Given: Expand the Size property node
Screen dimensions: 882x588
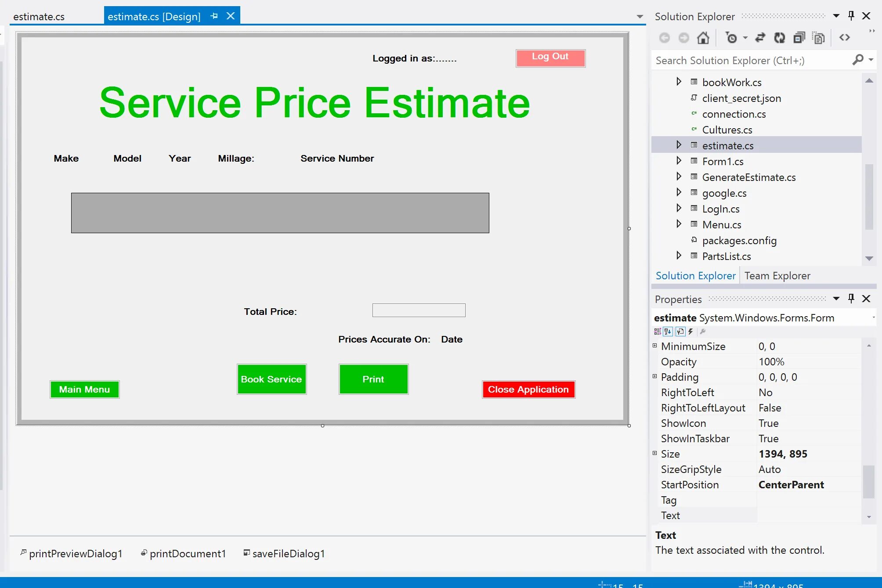Looking at the screenshot, I should 654,453.
